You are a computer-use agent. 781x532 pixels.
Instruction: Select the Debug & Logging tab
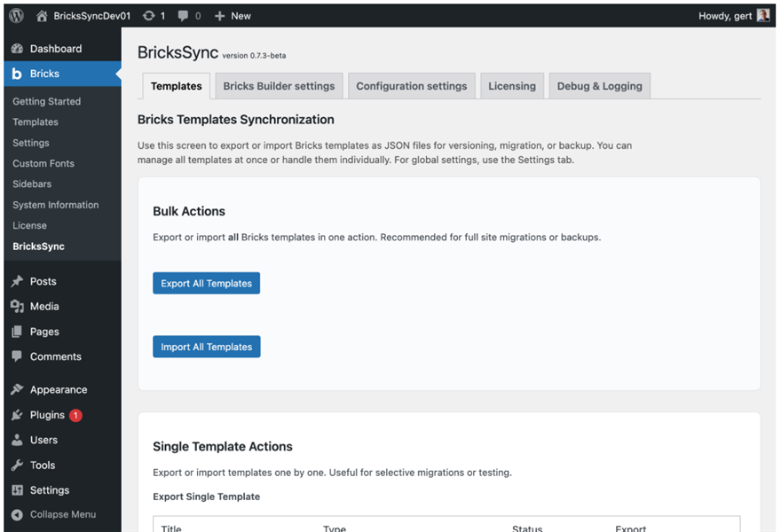[x=599, y=86]
